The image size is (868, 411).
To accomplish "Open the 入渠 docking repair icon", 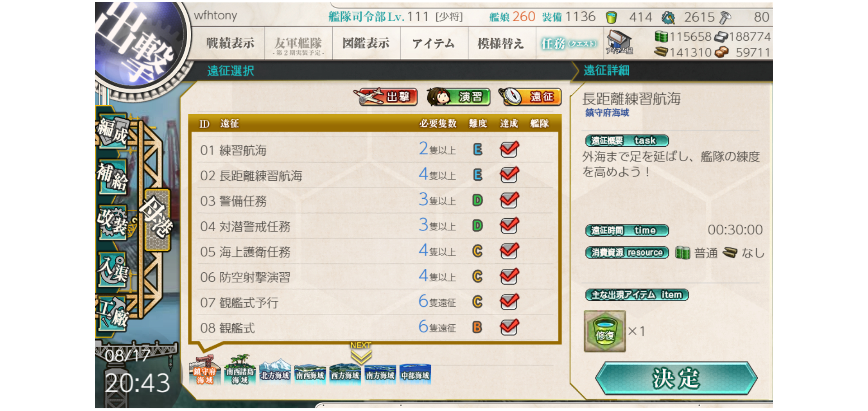I will [x=113, y=269].
